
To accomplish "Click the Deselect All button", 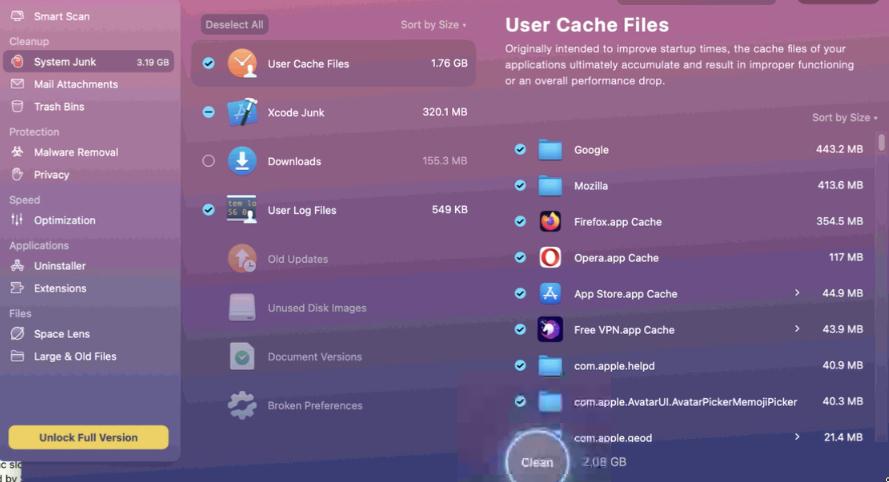I will pos(234,25).
